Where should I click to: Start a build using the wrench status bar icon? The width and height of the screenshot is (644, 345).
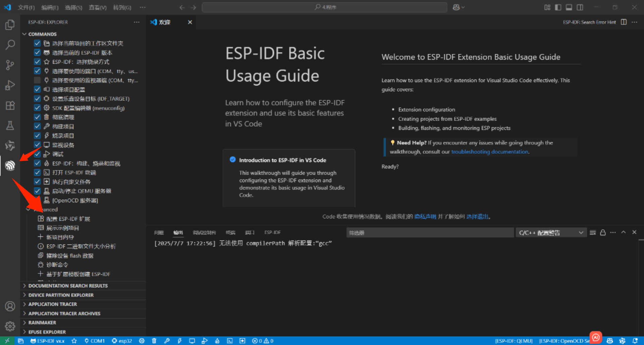[x=167, y=341]
